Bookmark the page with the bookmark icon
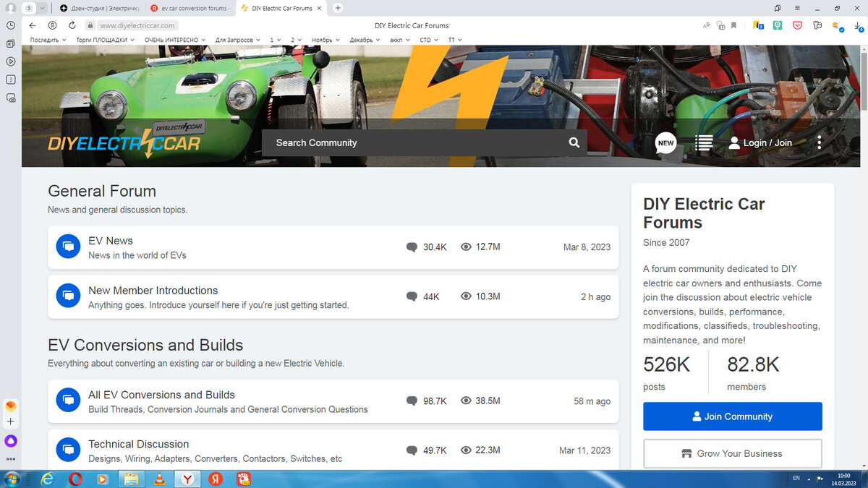868x488 pixels. [733, 25]
